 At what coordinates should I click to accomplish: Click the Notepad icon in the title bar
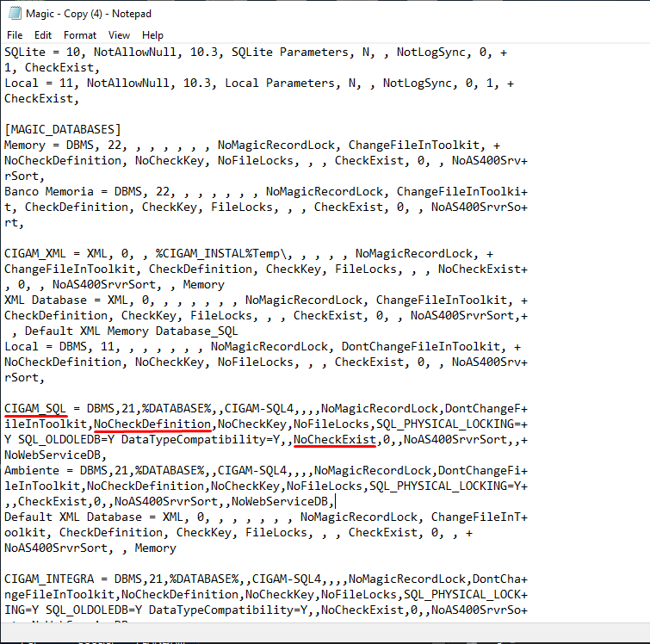pos(15,13)
